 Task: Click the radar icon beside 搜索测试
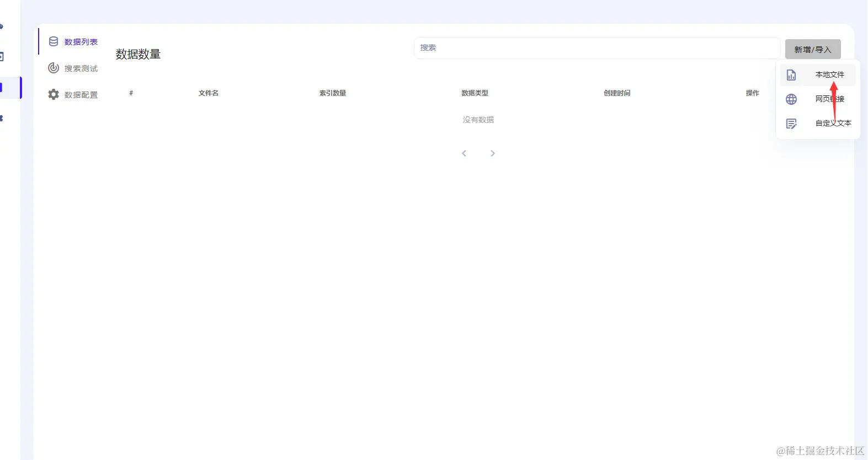pyautogui.click(x=54, y=68)
